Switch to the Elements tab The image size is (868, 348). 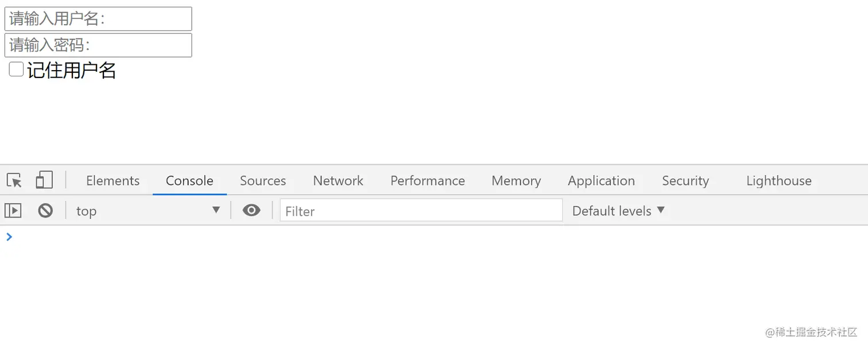pos(113,181)
